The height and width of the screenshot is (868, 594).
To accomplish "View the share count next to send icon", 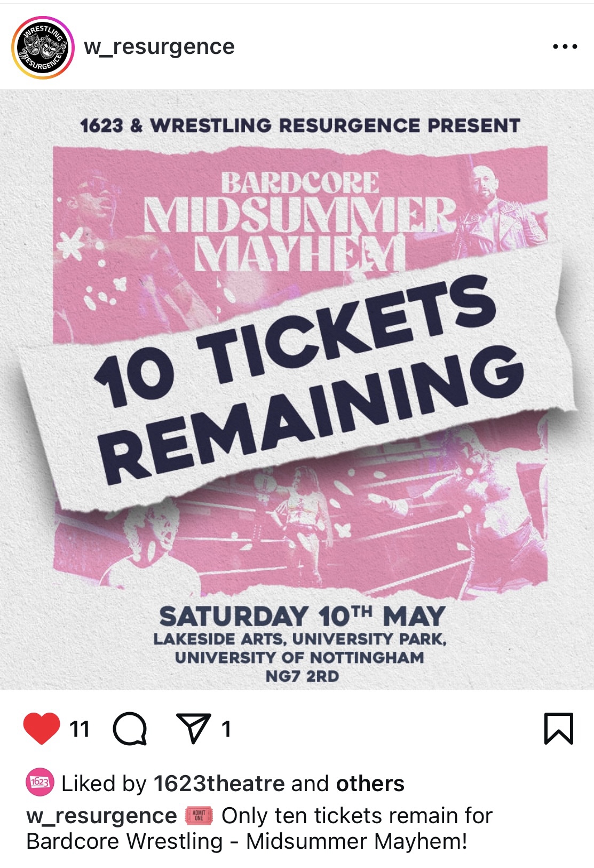I will coord(226,729).
